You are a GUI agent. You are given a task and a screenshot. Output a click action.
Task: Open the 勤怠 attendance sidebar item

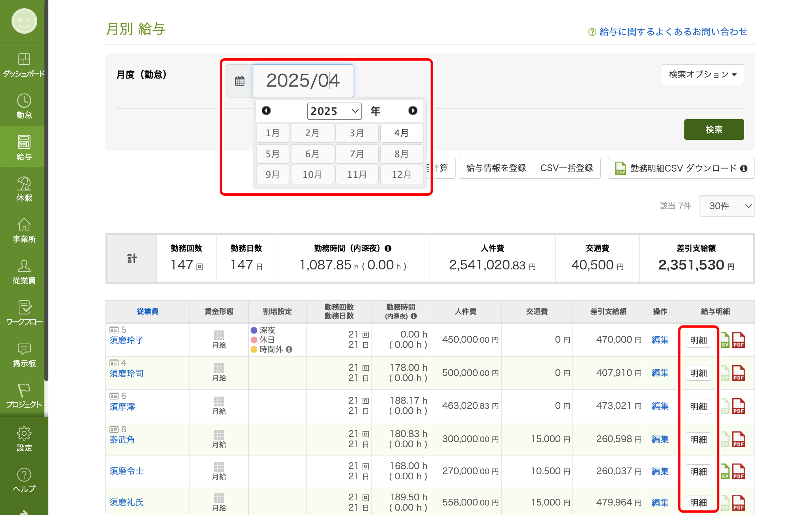tap(24, 106)
